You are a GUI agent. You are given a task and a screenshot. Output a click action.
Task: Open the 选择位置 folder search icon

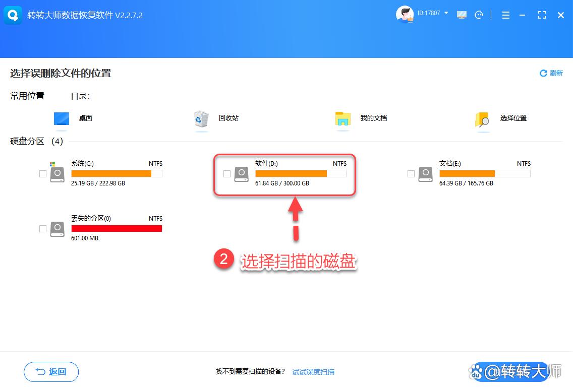(482, 119)
